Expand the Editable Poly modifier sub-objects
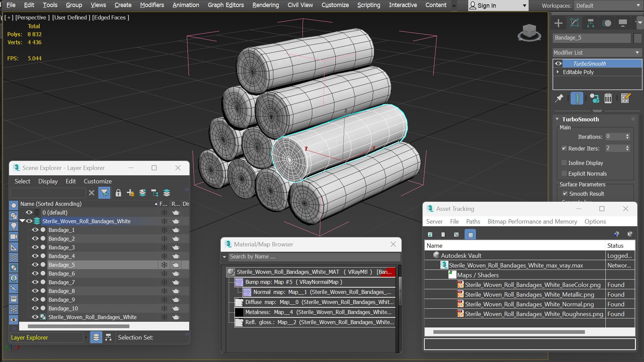This screenshot has height=362, width=644. (x=558, y=72)
